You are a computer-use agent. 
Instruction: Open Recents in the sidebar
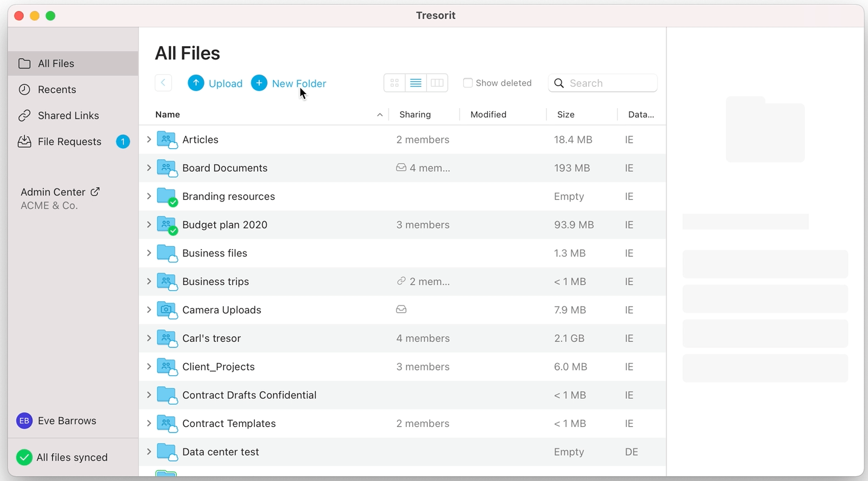pos(57,90)
